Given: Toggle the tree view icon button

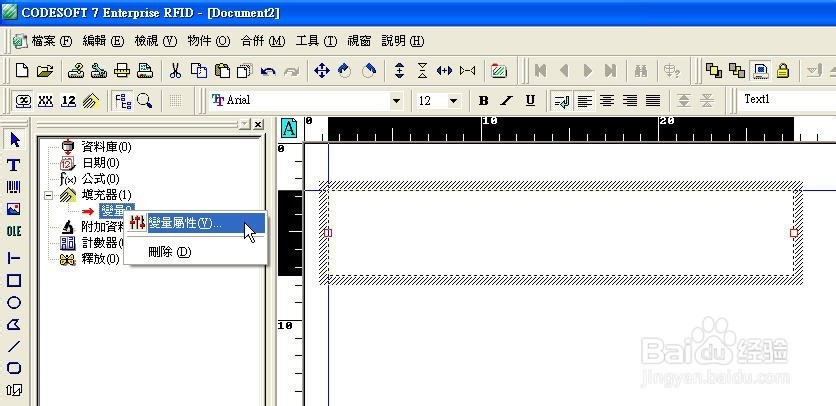Looking at the screenshot, I should click(x=123, y=100).
